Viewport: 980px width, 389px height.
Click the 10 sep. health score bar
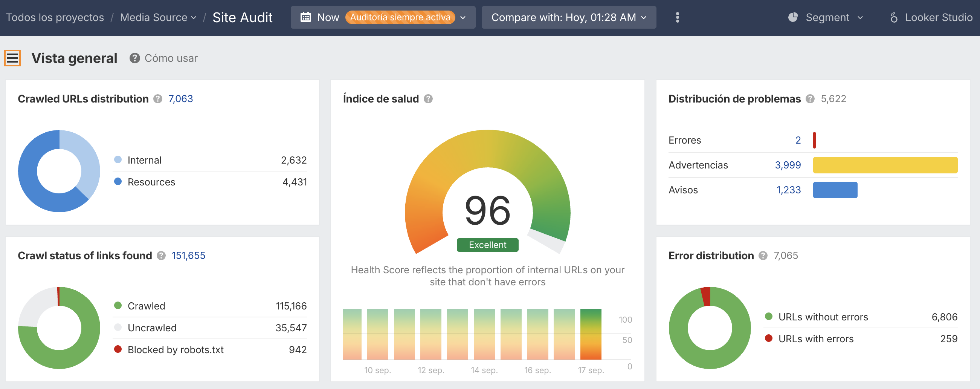pyautogui.click(x=377, y=335)
